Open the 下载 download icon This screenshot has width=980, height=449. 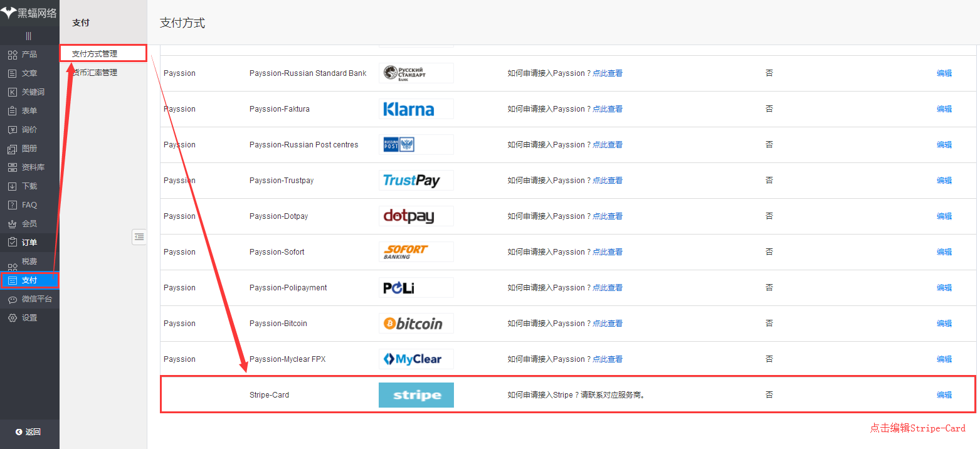[x=13, y=186]
